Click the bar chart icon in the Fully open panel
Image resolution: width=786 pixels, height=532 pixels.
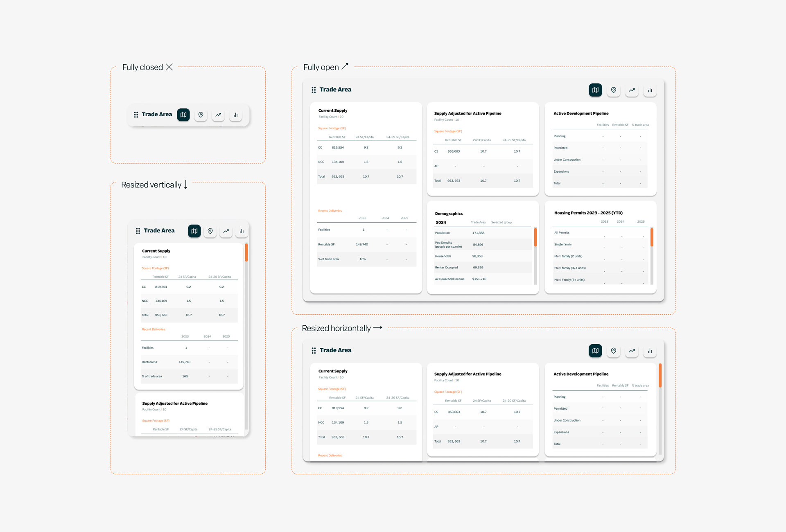[650, 90]
